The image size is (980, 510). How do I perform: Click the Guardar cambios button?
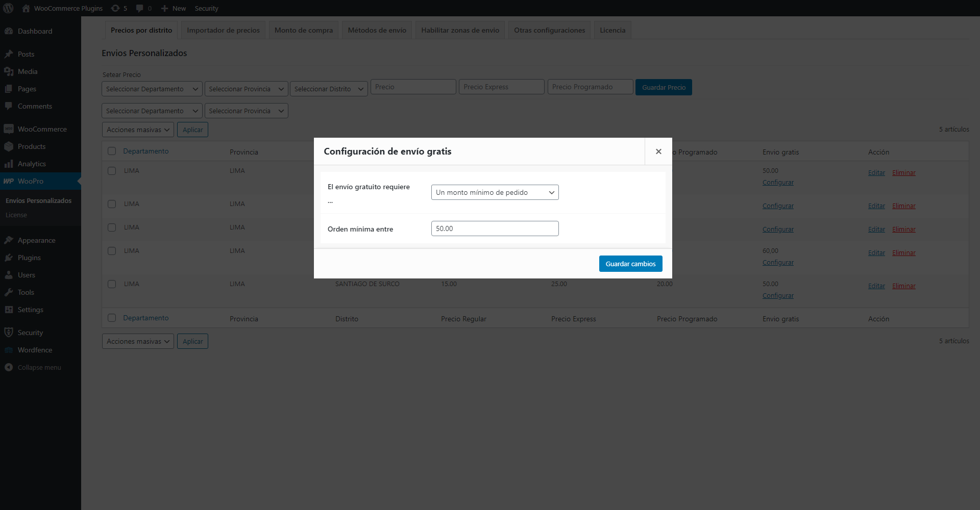pyautogui.click(x=630, y=264)
